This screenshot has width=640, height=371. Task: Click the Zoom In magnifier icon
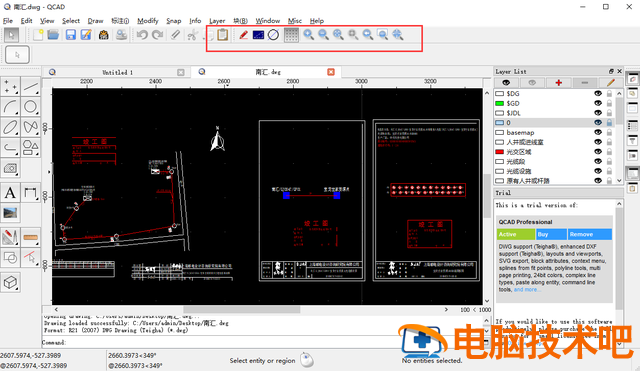(309, 35)
